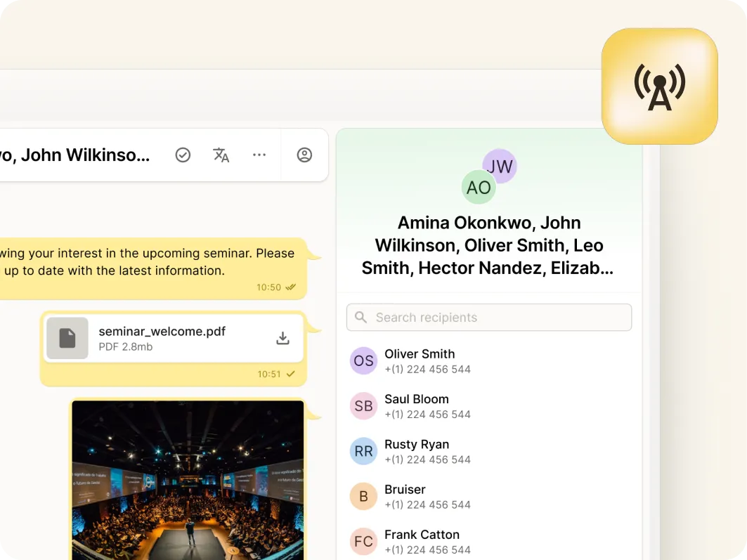This screenshot has height=560, width=747.
Task: Click the 10:50 message timestamp
Action: coord(268,287)
